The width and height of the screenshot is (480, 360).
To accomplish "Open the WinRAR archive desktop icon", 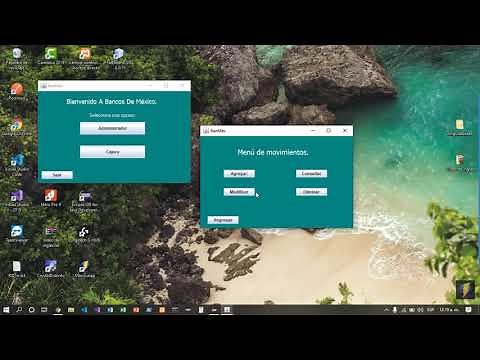I will tap(460, 160).
